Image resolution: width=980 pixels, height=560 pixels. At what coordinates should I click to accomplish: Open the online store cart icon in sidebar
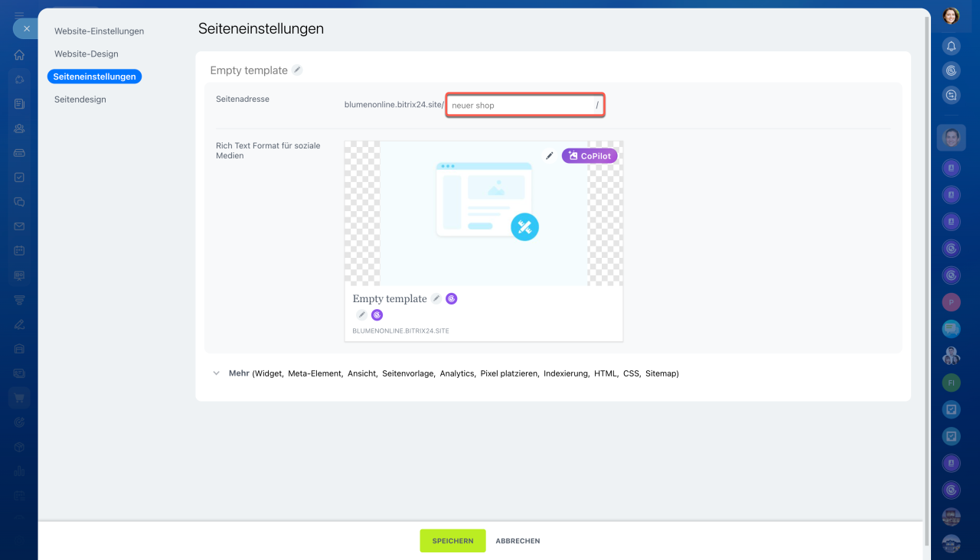click(19, 398)
